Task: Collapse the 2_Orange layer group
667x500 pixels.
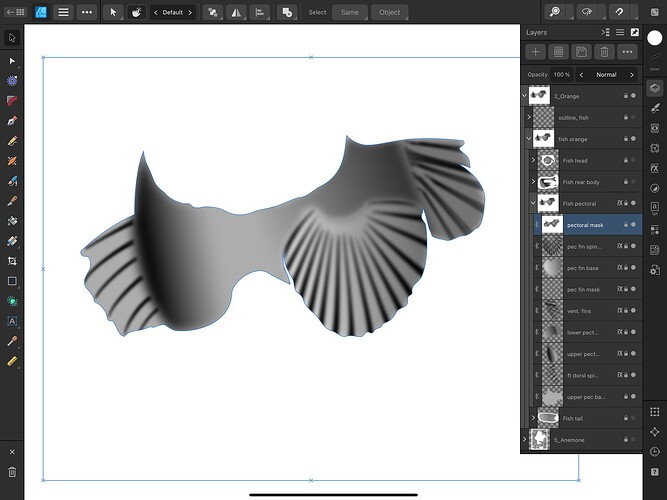Action: point(524,96)
